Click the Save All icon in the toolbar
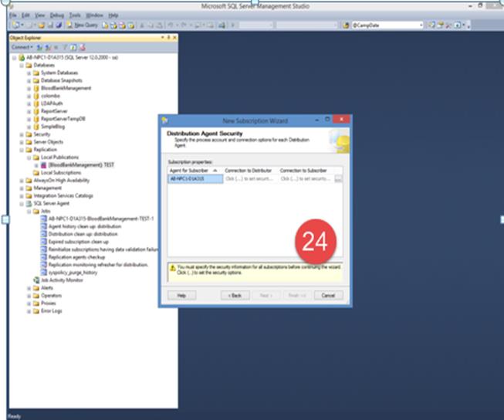504x420 pixels. point(59,25)
